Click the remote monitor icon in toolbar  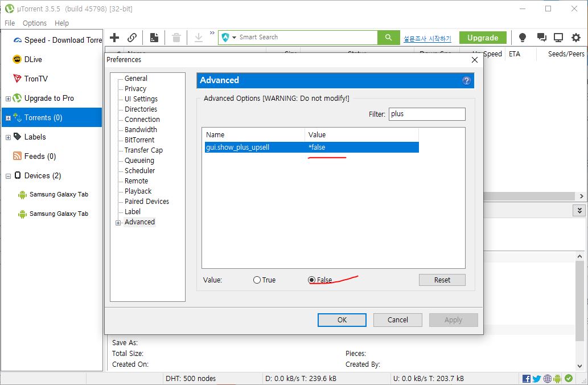pos(558,38)
